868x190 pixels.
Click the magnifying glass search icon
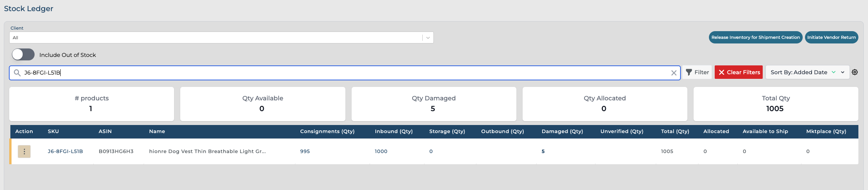(x=17, y=73)
